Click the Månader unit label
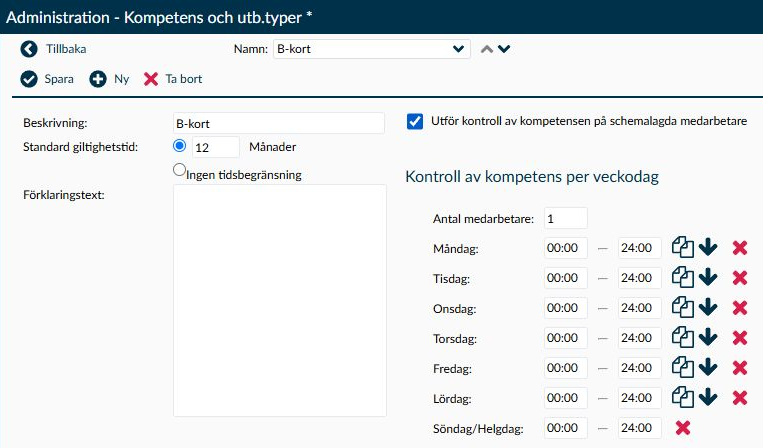 tap(272, 147)
